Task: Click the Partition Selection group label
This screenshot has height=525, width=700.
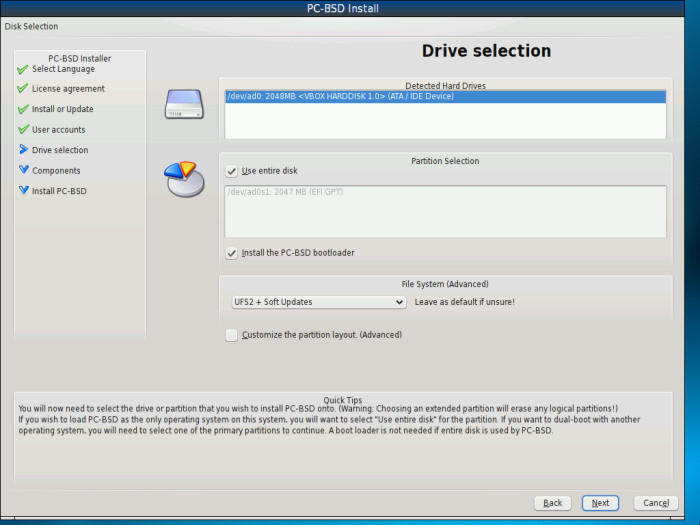Action: tap(445, 161)
